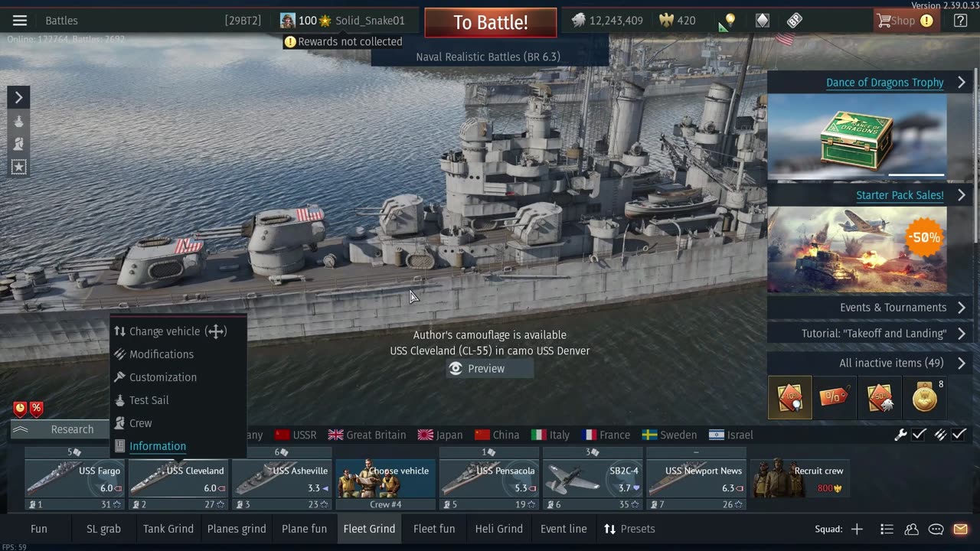Click the ship icon in left sidebar

[x=19, y=121]
